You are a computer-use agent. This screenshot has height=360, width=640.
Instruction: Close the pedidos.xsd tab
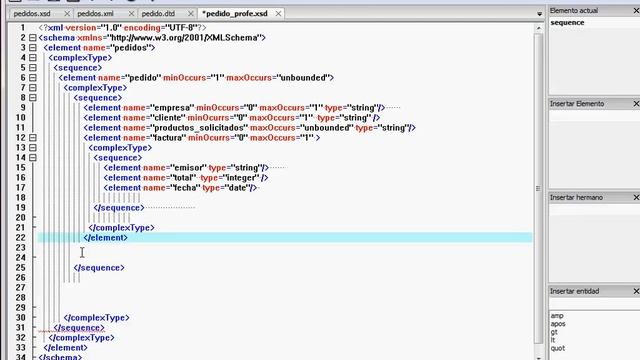(67, 13)
